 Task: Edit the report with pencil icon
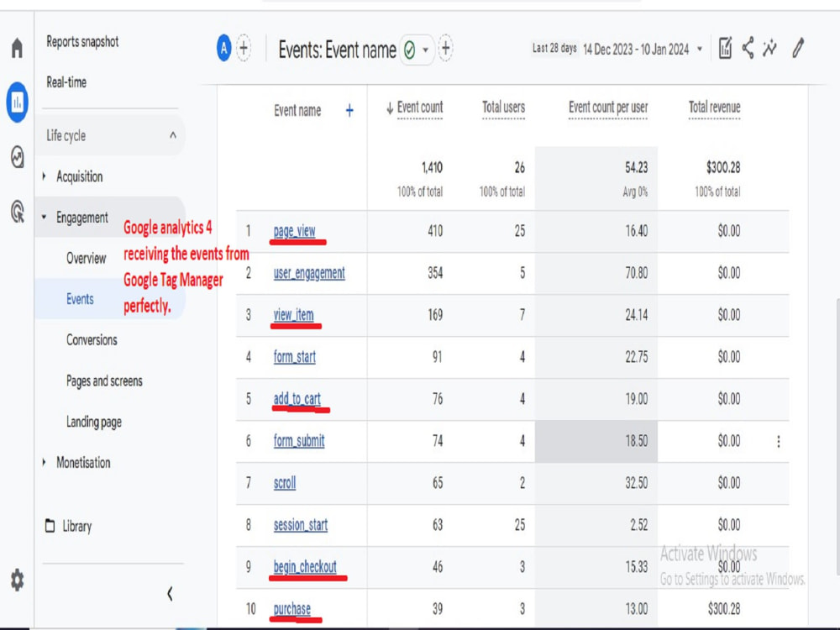(x=798, y=48)
